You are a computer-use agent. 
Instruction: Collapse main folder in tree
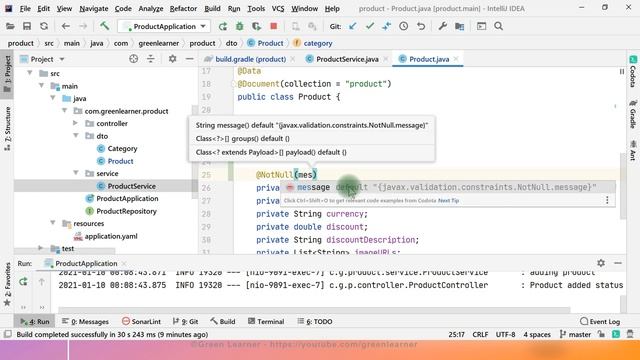[x=42, y=86]
